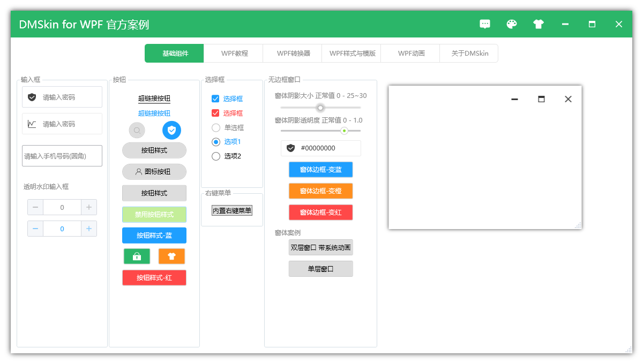Image resolution: width=643 pixels, height=364 pixels.
Task: Click the square gray 按钮样式 button
Action: pos(154,193)
